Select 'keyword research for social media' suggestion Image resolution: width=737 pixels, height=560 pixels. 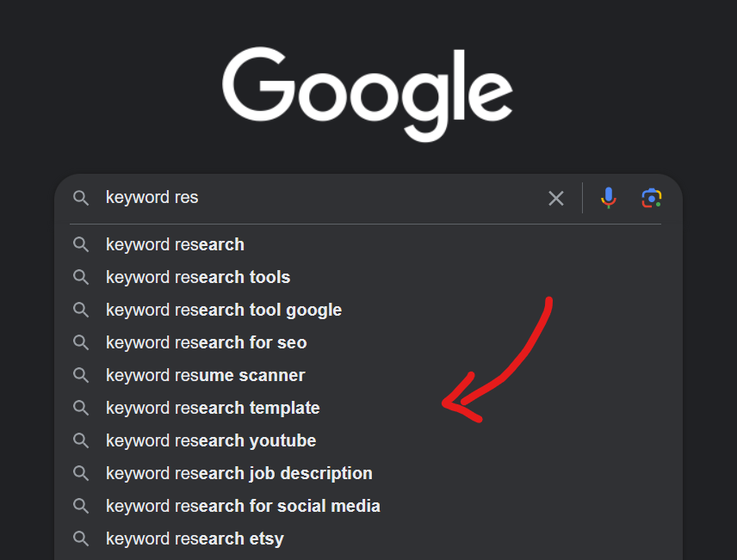click(368, 506)
